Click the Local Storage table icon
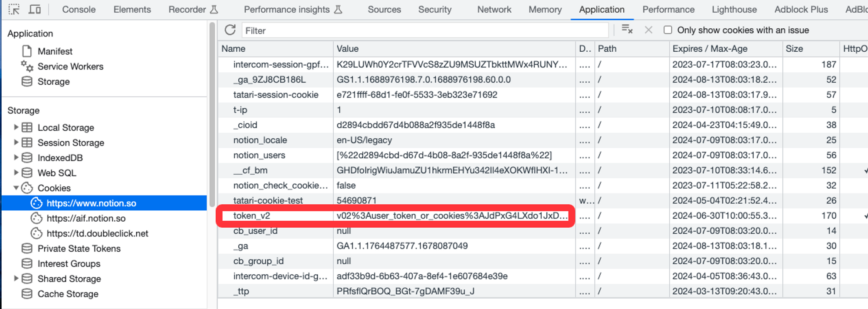Screen dimensions: 868x309 point(27,127)
